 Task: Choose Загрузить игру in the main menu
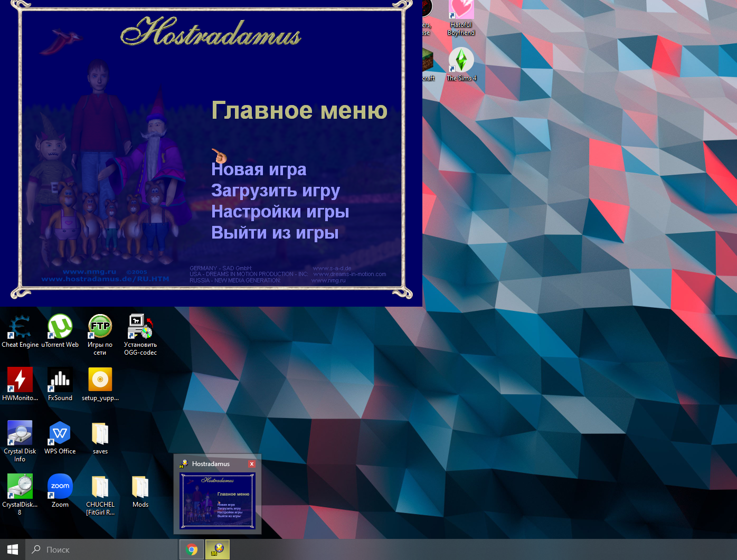point(276,191)
